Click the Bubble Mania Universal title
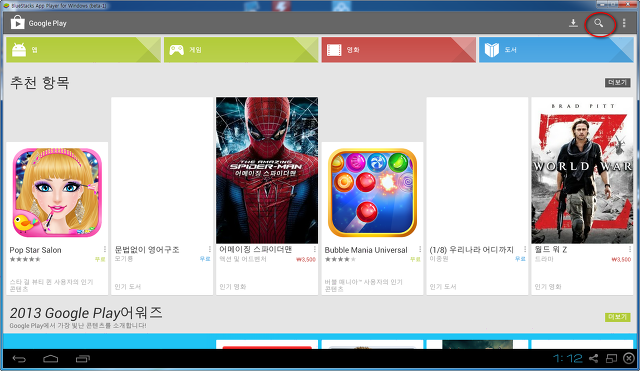Viewport: 640px width, 371px height. [366, 250]
